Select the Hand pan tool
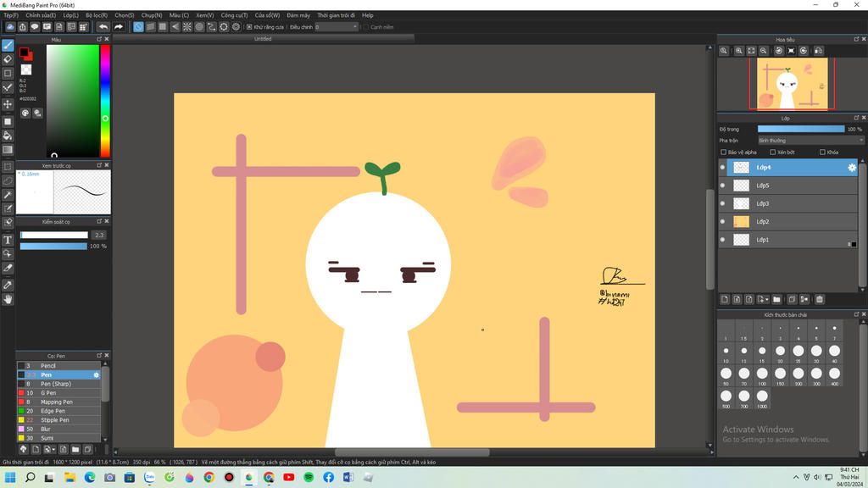This screenshot has width=868, height=488. (x=8, y=299)
